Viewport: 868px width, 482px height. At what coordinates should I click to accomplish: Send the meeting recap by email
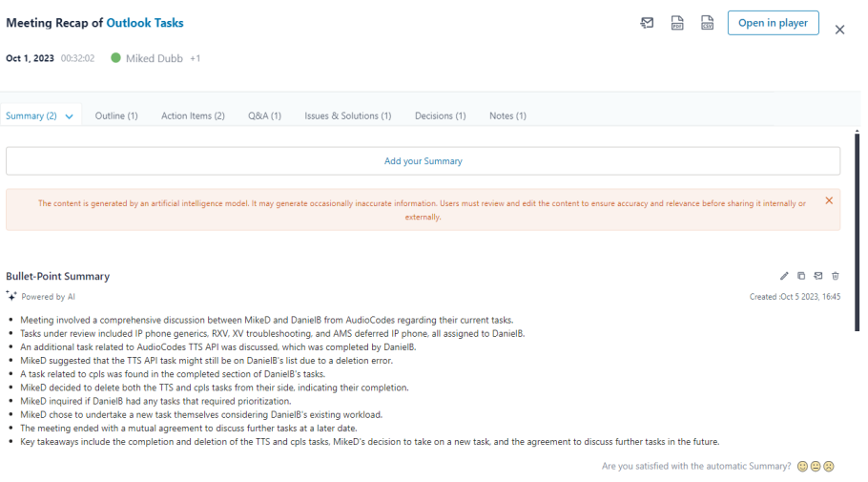[x=647, y=23]
